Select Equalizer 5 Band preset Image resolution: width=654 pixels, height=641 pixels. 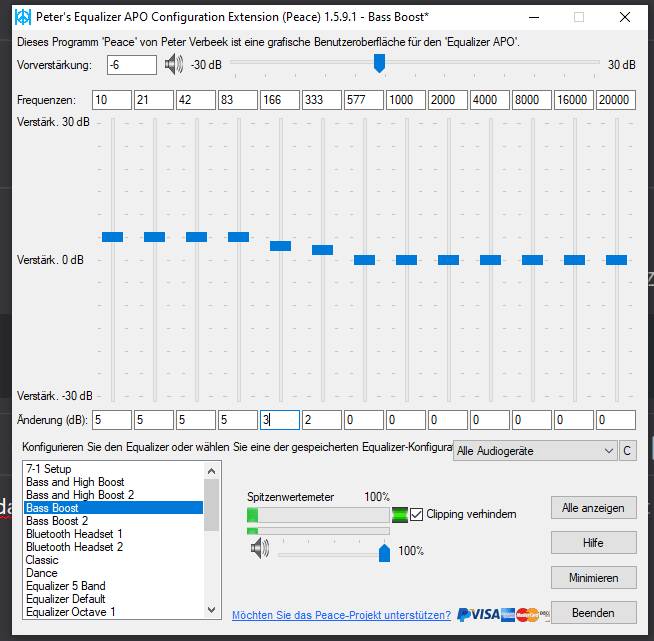(x=113, y=586)
